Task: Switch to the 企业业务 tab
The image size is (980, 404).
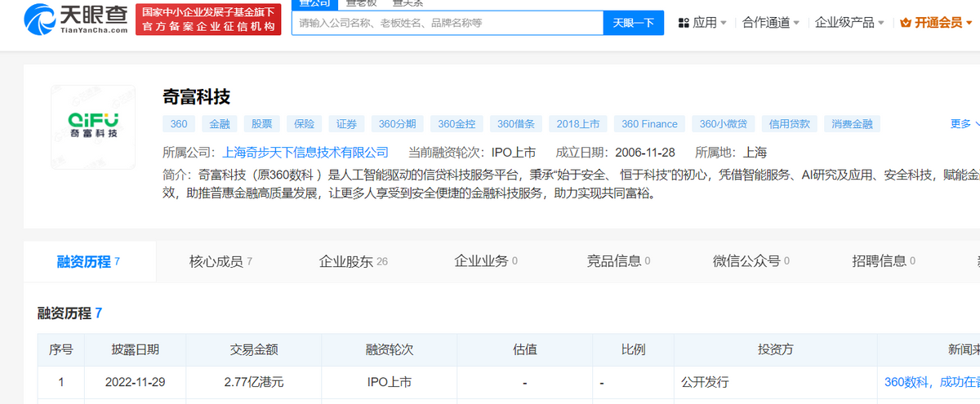Action: point(486,261)
